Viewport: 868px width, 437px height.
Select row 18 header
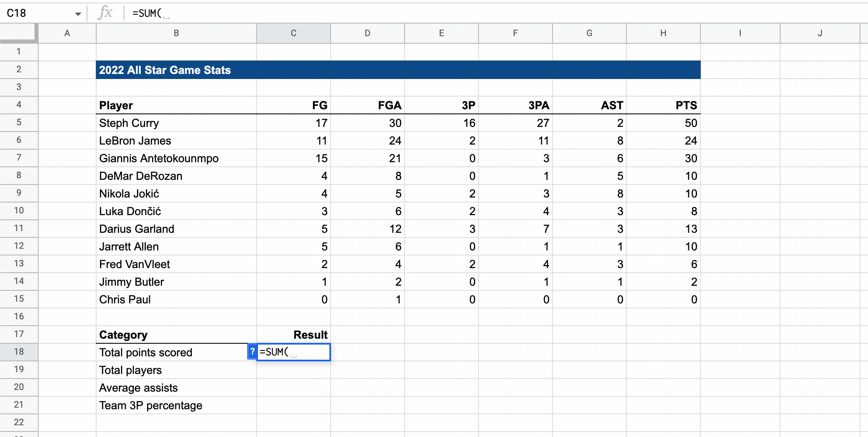pos(19,352)
